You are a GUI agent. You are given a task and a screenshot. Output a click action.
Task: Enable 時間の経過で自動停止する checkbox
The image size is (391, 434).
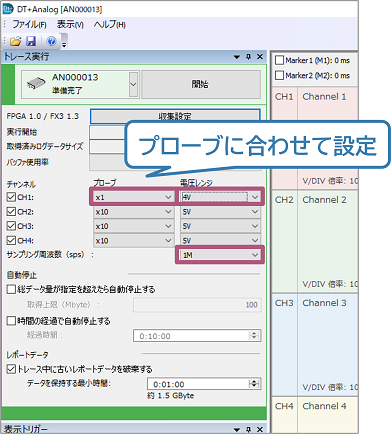tap(11, 321)
